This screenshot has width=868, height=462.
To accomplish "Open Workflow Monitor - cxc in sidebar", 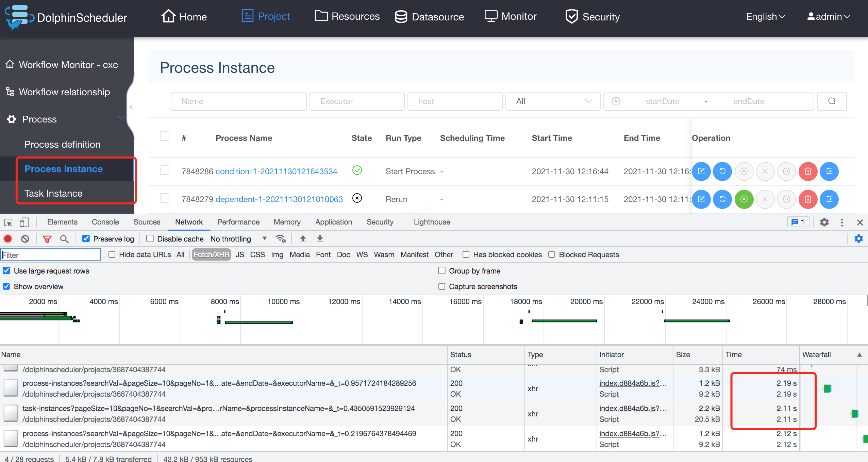I will click(62, 65).
